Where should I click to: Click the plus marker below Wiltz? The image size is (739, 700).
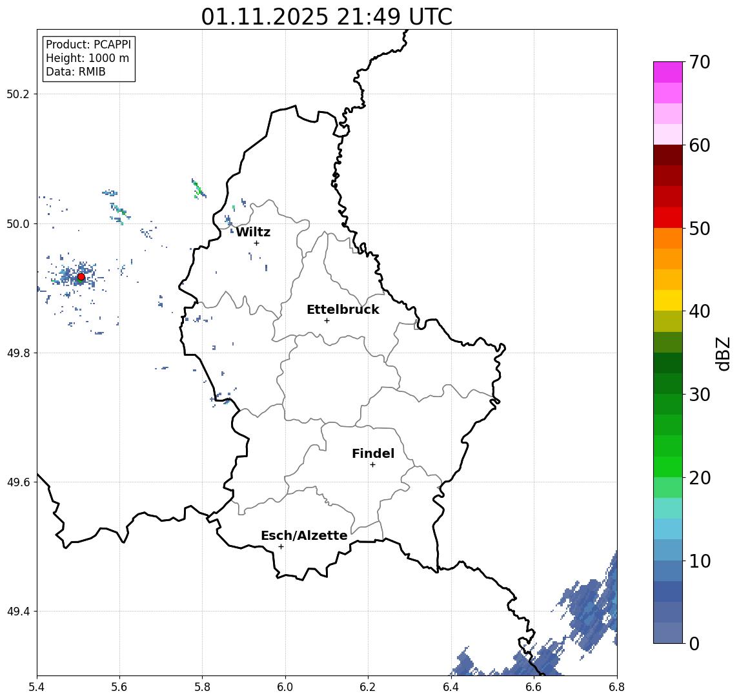click(256, 243)
